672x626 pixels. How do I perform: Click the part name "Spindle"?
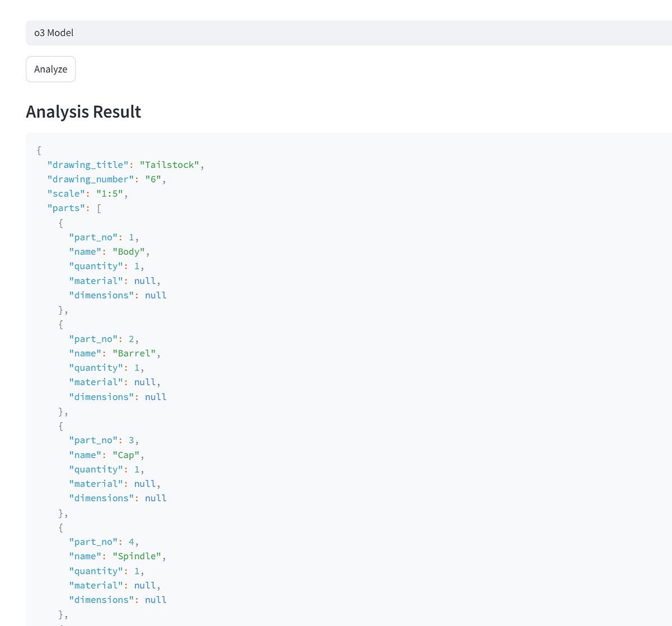(138, 556)
